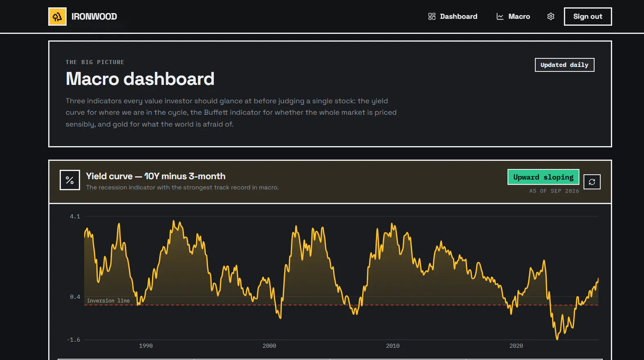Click the percent icon in yield curve card
Screen dimensions: 644x360
pyautogui.click(x=70, y=180)
